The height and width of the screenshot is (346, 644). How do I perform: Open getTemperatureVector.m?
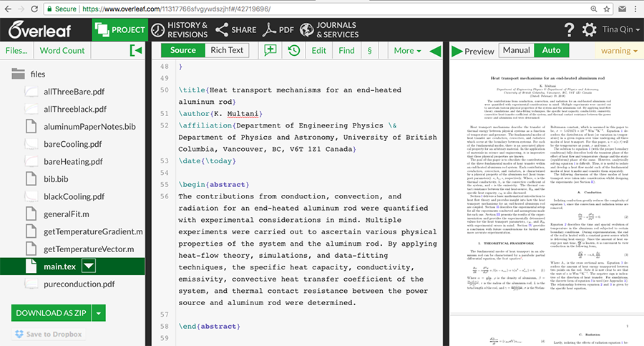tap(89, 249)
